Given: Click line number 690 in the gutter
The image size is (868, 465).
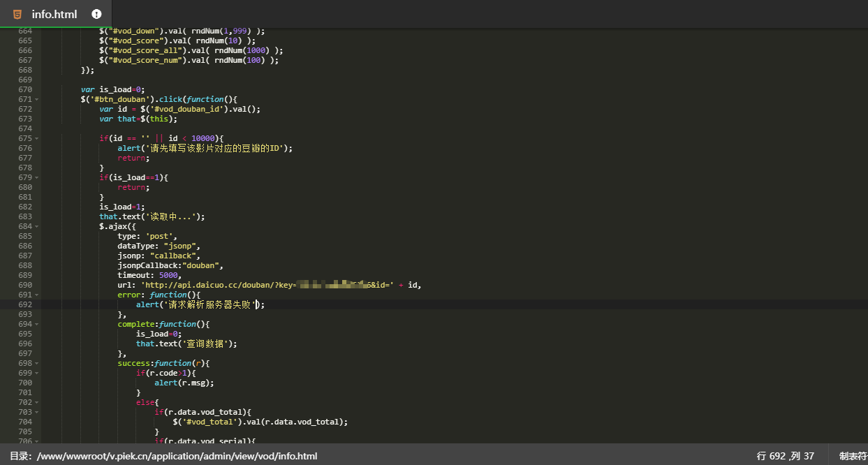Looking at the screenshot, I should click(x=25, y=285).
